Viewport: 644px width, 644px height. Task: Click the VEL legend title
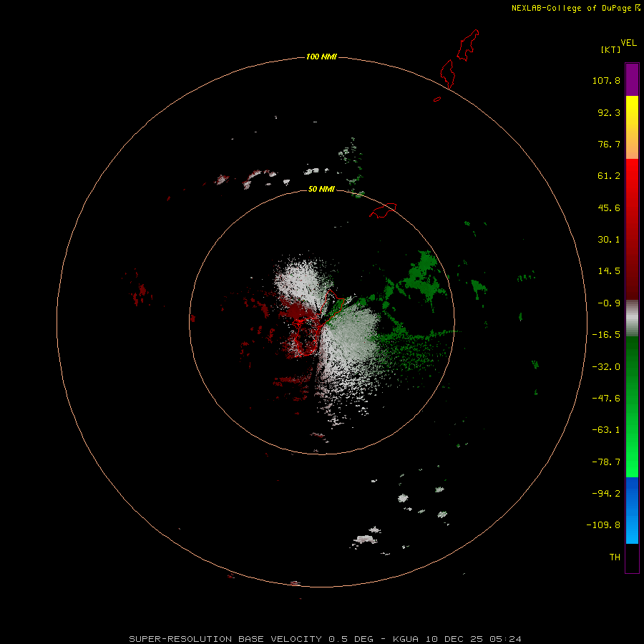click(628, 43)
